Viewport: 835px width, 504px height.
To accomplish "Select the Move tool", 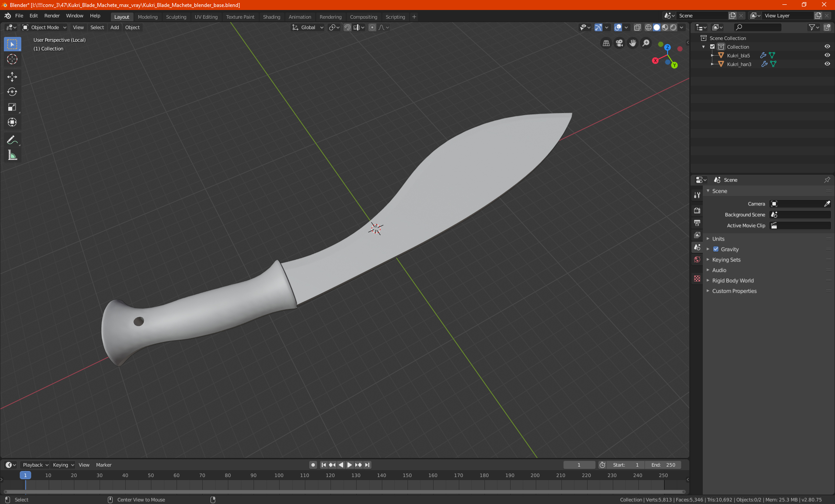I will point(12,77).
